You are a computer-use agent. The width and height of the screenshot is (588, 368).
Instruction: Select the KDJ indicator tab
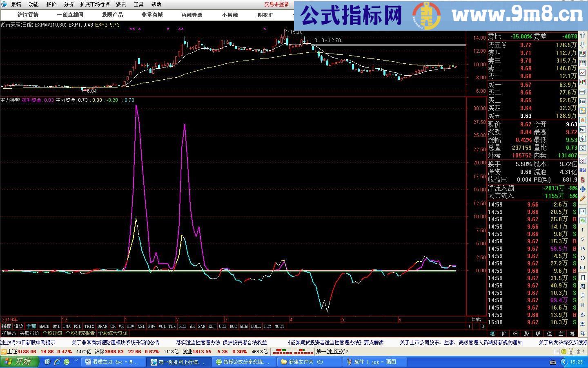[212, 326]
